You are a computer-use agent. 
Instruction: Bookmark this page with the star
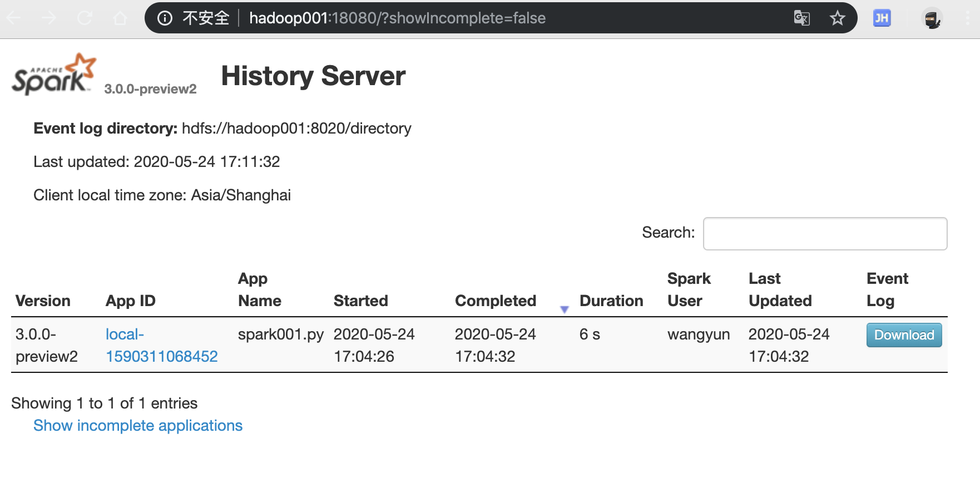pos(837,18)
